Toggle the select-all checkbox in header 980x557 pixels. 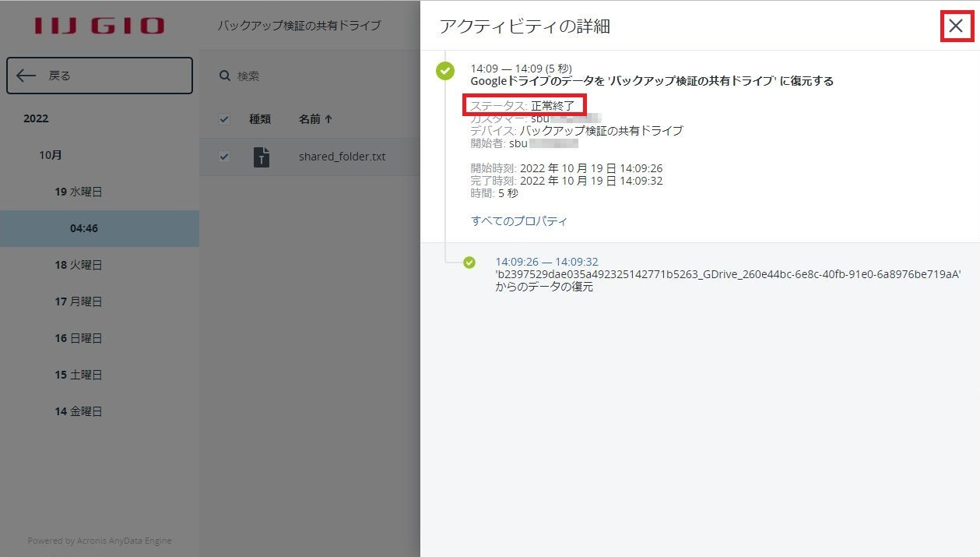click(224, 119)
